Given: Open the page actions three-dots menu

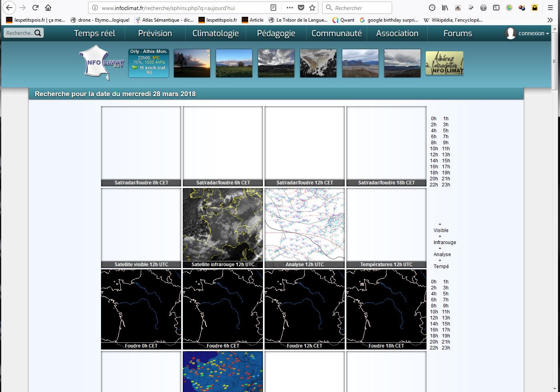Looking at the screenshot, I should 289,8.
